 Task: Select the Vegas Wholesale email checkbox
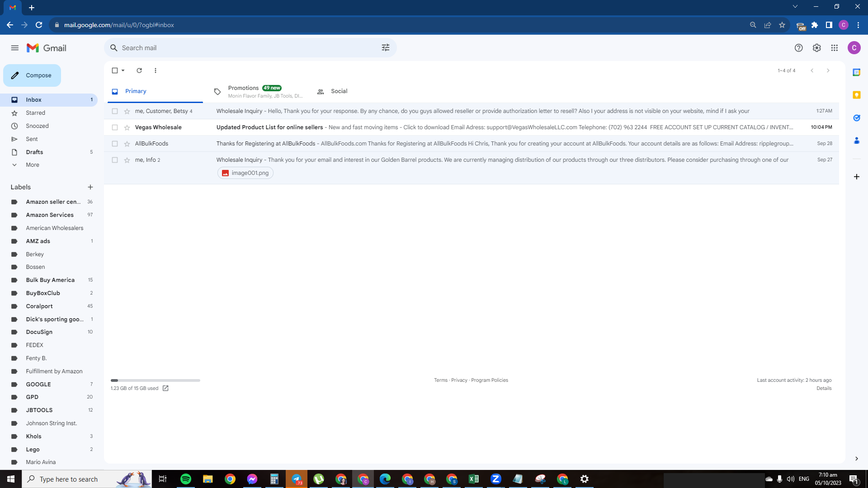[x=115, y=127]
